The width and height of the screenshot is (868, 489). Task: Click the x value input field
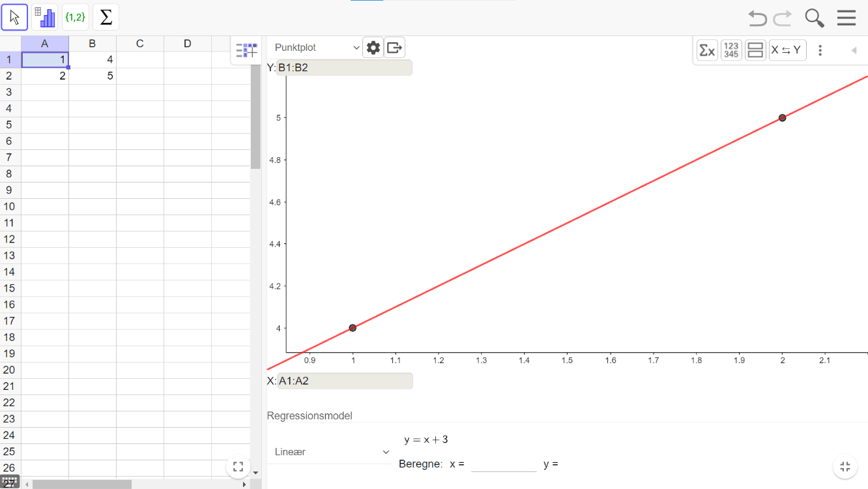point(504,464)
